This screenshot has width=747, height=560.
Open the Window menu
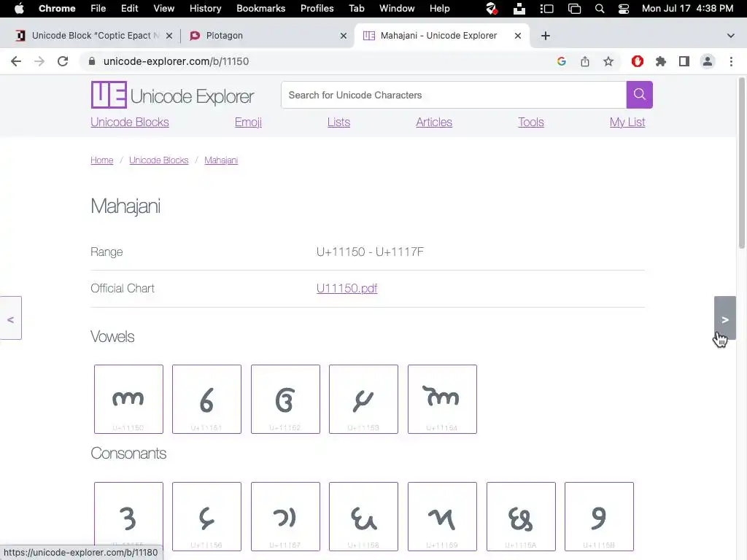click(397, 9)
